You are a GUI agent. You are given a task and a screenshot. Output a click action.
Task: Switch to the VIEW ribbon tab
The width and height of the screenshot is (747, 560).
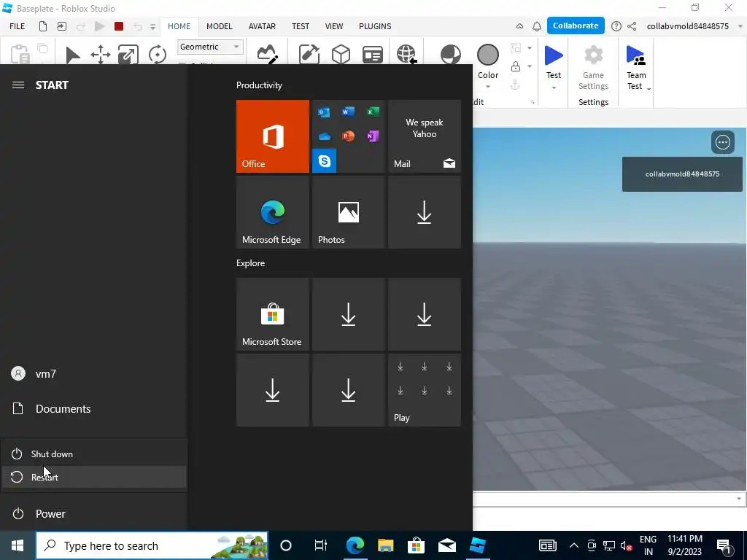click(x=334, y=26)
